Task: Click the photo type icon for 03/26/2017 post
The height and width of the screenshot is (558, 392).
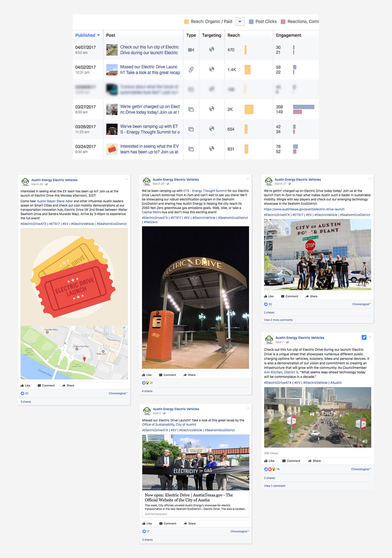Action: [191, 129]
